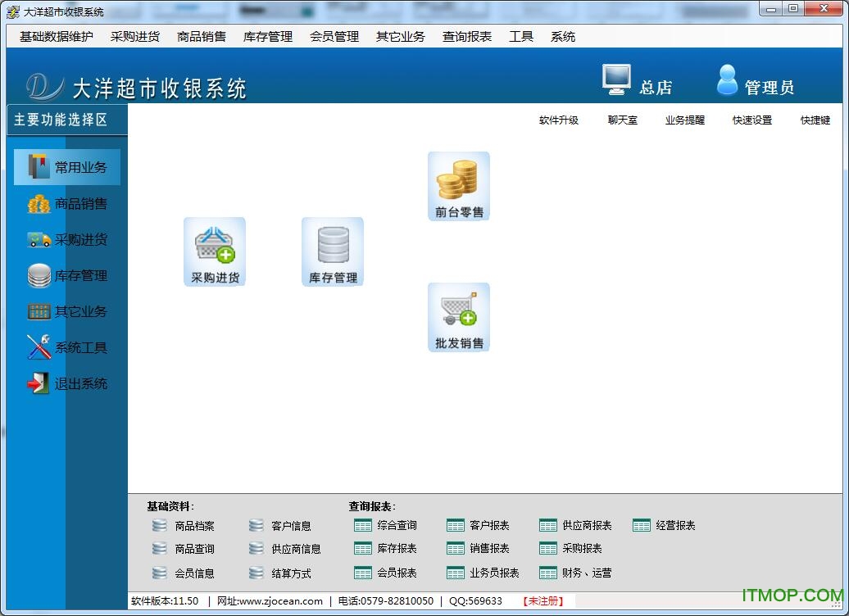This screenshot has width=849, height=616.
Task: Open 商品档案 under 基础资料
Action: tap(194, 526)
